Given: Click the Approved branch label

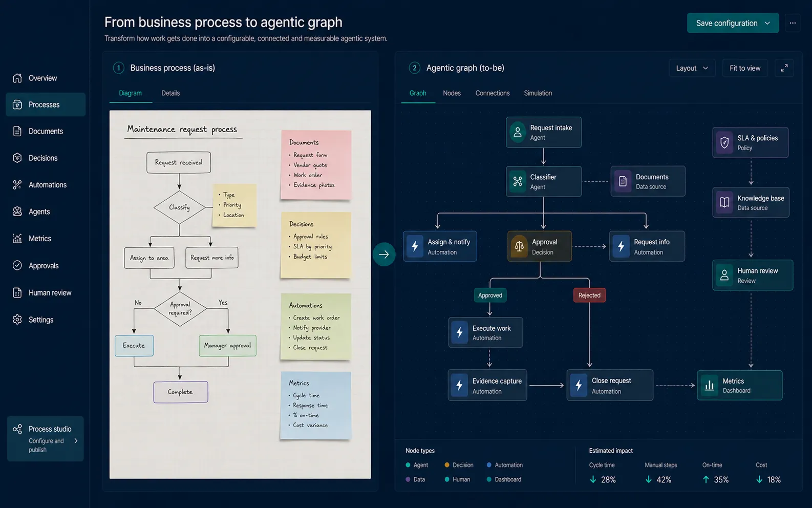Looking at the screenshot, I should [x=490, y=295].
